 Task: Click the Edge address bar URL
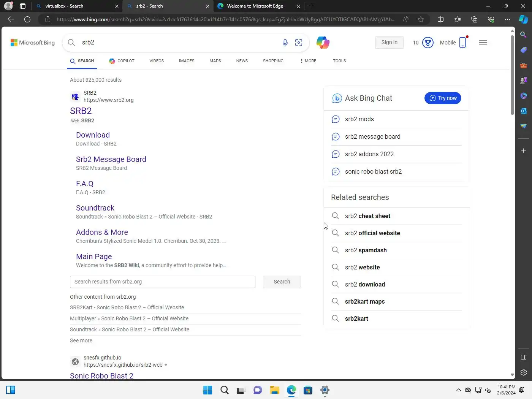[226, 19]
